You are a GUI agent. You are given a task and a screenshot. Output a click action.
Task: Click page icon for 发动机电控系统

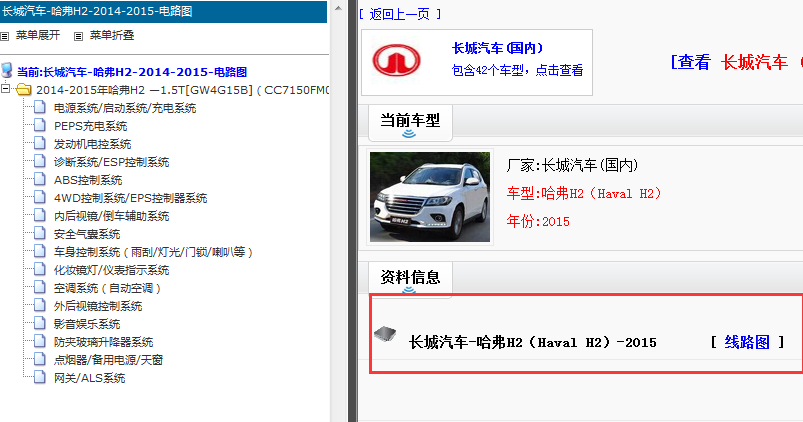click(x=39, y=143)
